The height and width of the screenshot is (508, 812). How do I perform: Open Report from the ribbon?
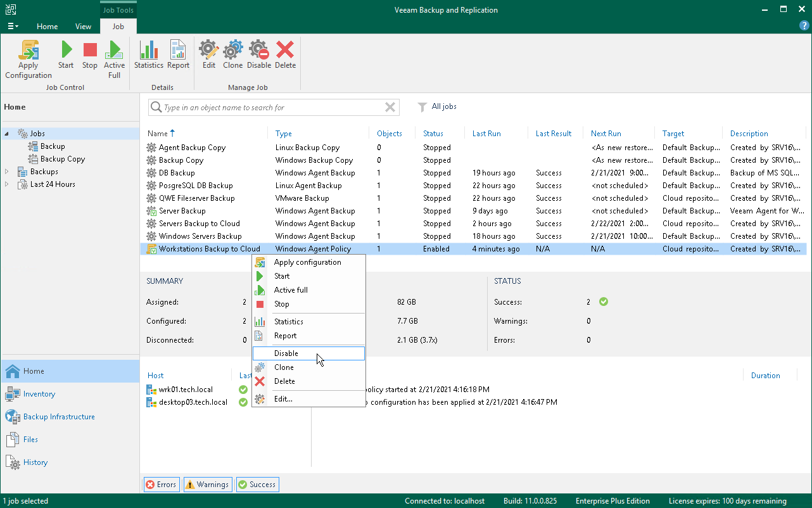click(178, 50)
